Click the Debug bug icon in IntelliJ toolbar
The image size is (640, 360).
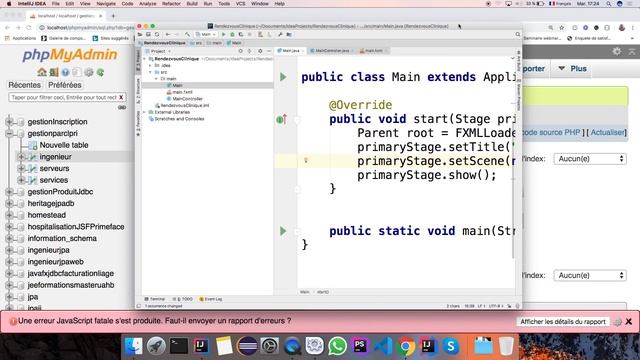[232, 35]
